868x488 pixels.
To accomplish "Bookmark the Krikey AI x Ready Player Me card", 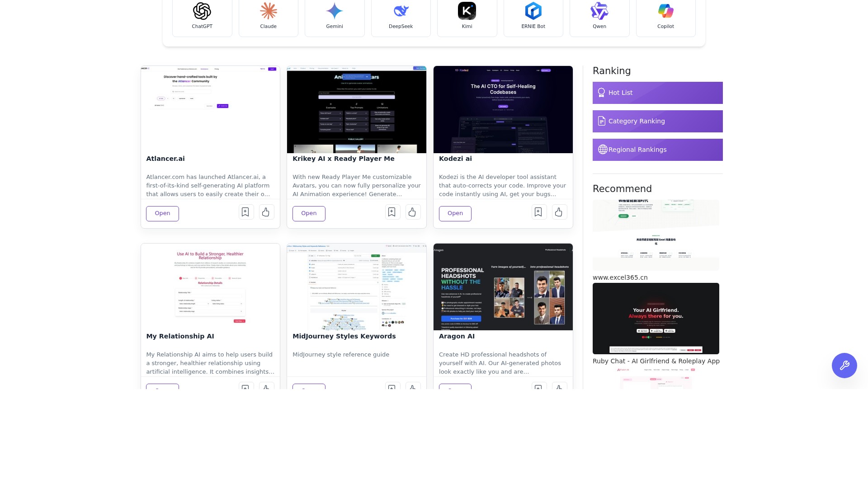I will point(392,212).
